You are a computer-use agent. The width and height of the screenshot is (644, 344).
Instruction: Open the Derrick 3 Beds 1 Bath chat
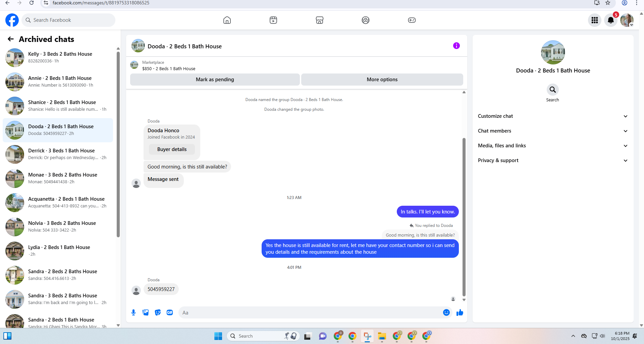point(58,154)
